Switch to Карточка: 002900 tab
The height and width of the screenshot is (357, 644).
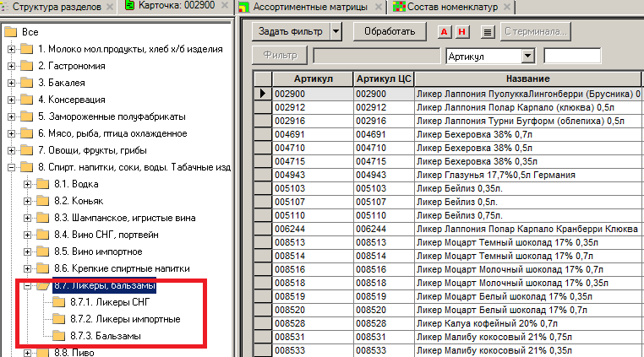176,6
